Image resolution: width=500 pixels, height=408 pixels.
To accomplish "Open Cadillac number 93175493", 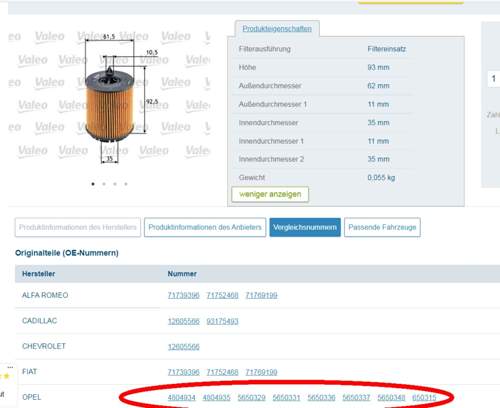I will (222, 321).
